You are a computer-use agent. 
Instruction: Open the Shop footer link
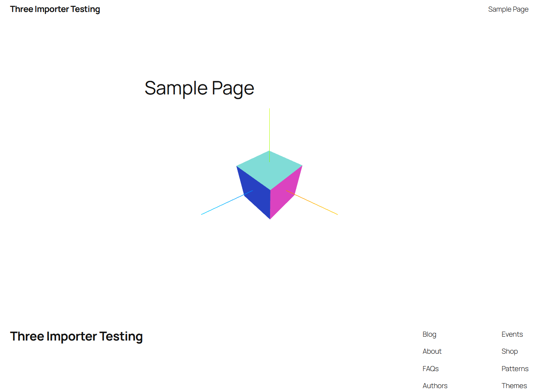(509, 351)
